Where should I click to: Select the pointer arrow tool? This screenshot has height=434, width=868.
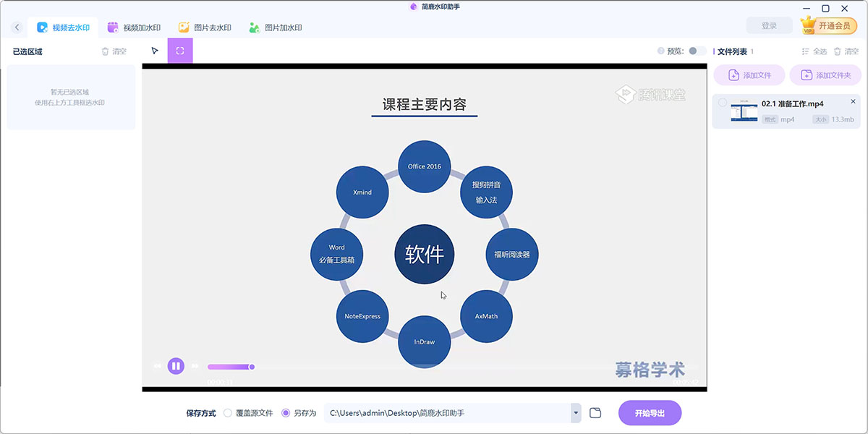click(155, 51)
